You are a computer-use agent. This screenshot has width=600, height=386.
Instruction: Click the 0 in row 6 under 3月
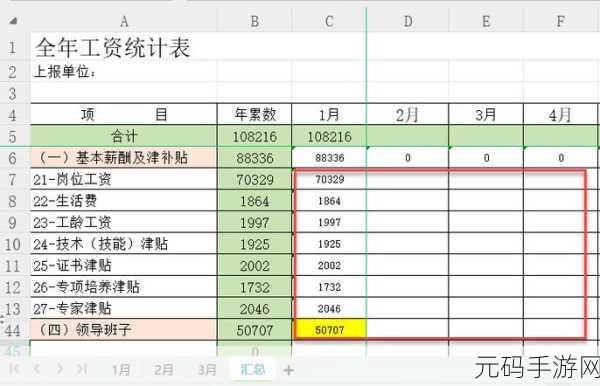486,158
